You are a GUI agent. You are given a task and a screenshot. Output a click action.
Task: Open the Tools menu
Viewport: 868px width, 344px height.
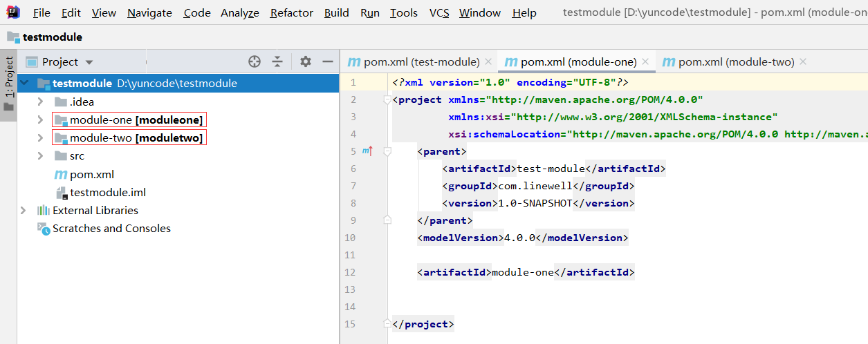pyautogui.click(x=404, y=12)
